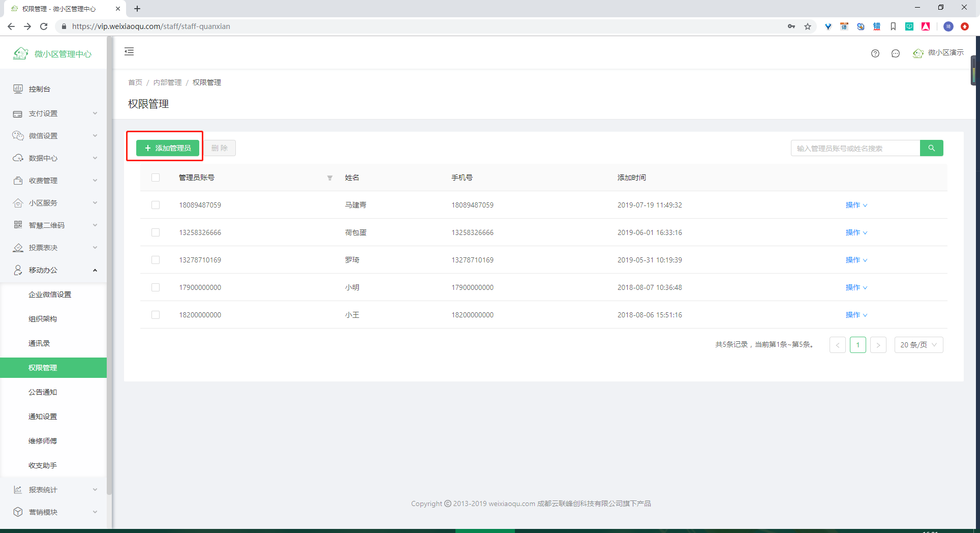Click the admin search input field
Image resolution: width=980 pixels, height=533 pixels.
(855, 148)
